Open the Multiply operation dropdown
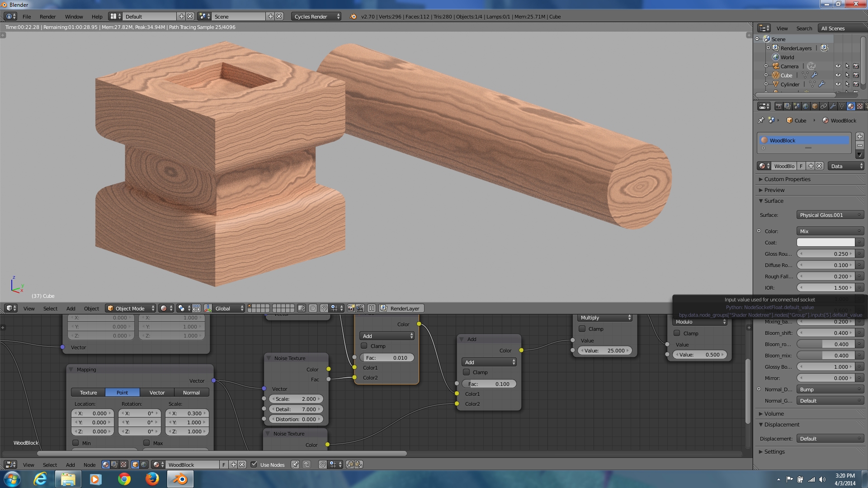This screenshot has height=488, width=868. tap(605, 318)
